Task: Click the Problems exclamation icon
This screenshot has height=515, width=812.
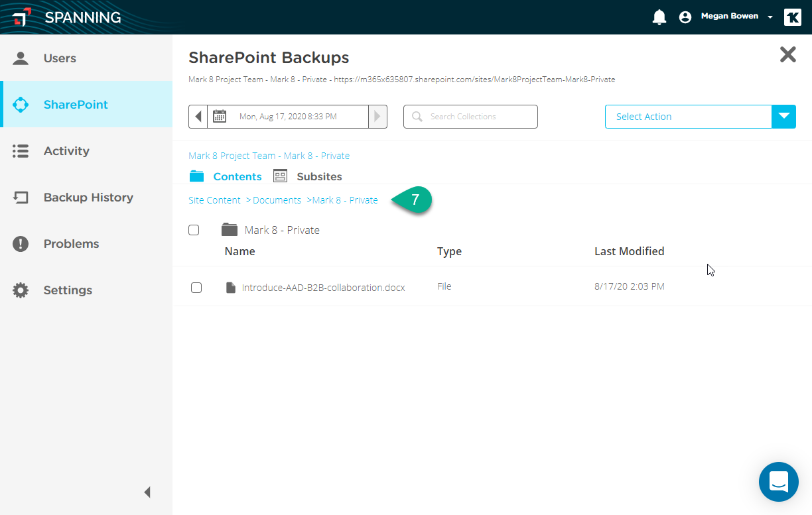Action: pyautogui.click(x=21, y=244)
